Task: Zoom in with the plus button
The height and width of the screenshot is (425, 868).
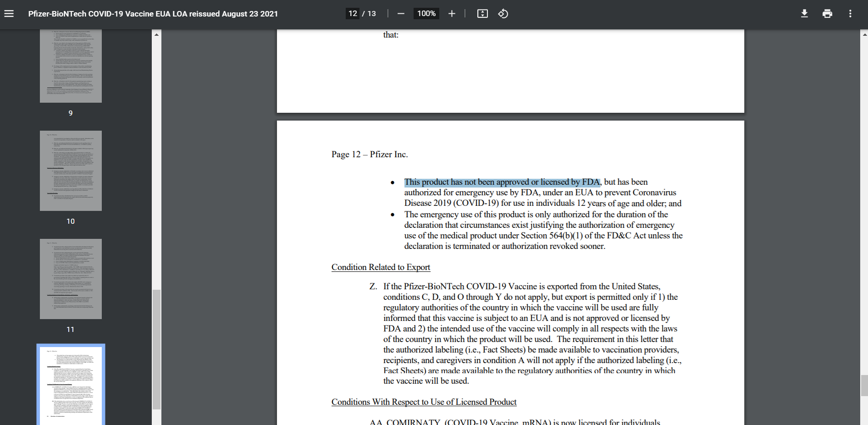Action: [452, 14]
